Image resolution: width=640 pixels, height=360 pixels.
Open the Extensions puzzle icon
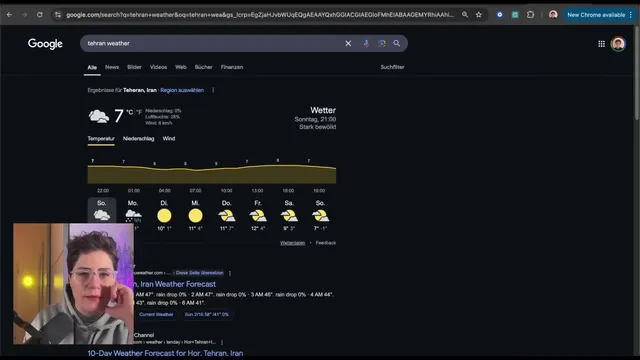(530, 15)
